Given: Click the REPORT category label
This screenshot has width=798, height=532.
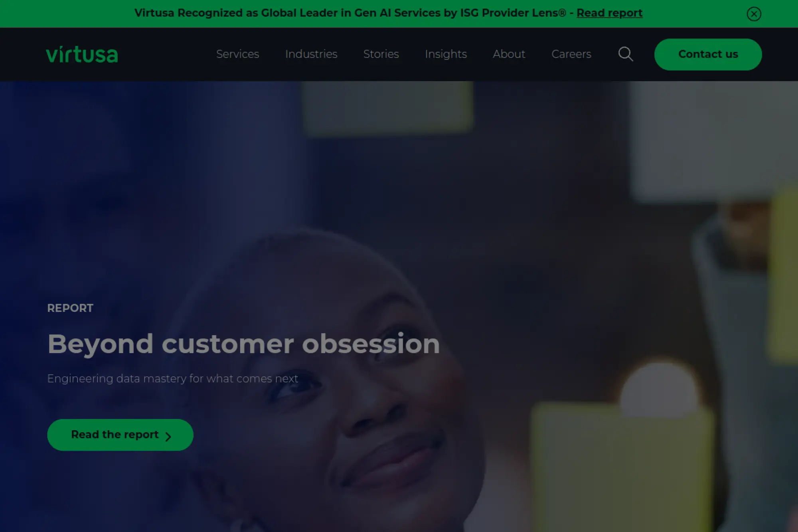Looking at the screenshot, I should (70, 308).
